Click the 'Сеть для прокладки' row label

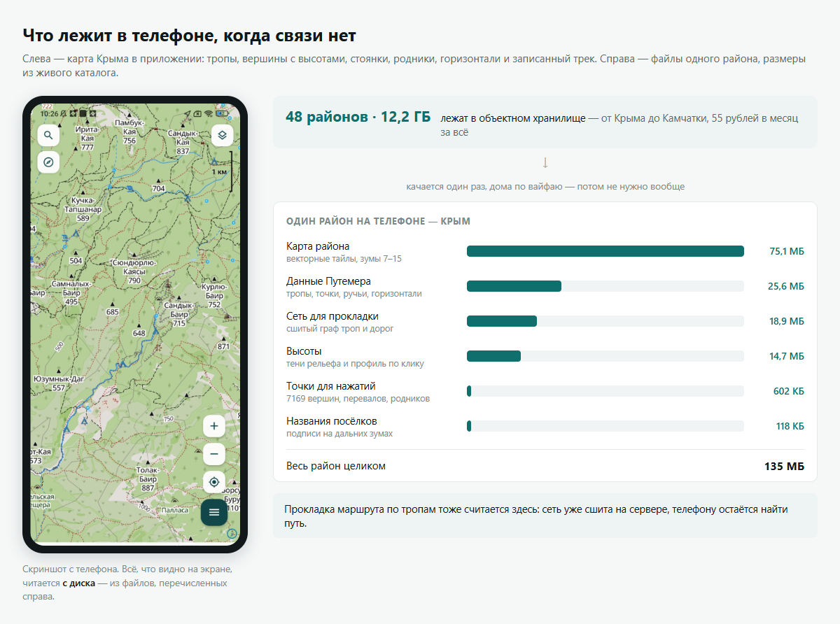tap(332, 316)
